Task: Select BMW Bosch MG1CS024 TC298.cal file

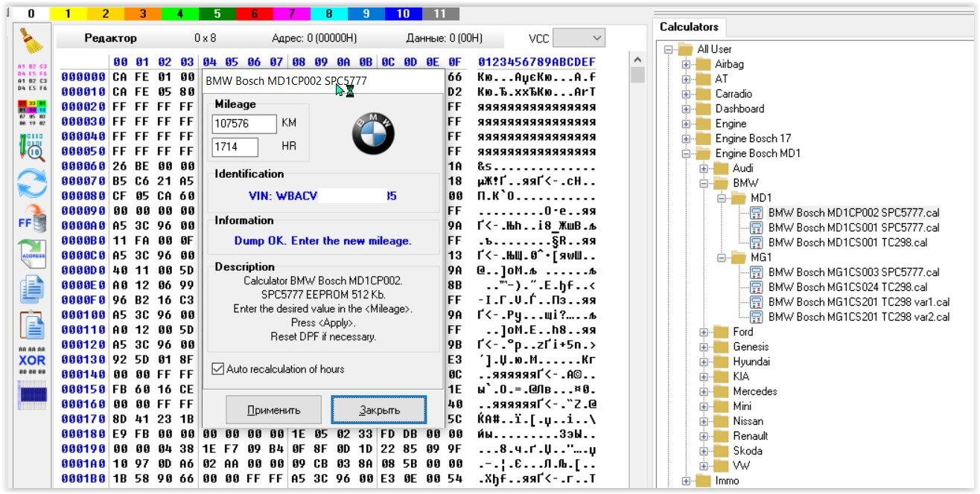Action: pos(847,287)
